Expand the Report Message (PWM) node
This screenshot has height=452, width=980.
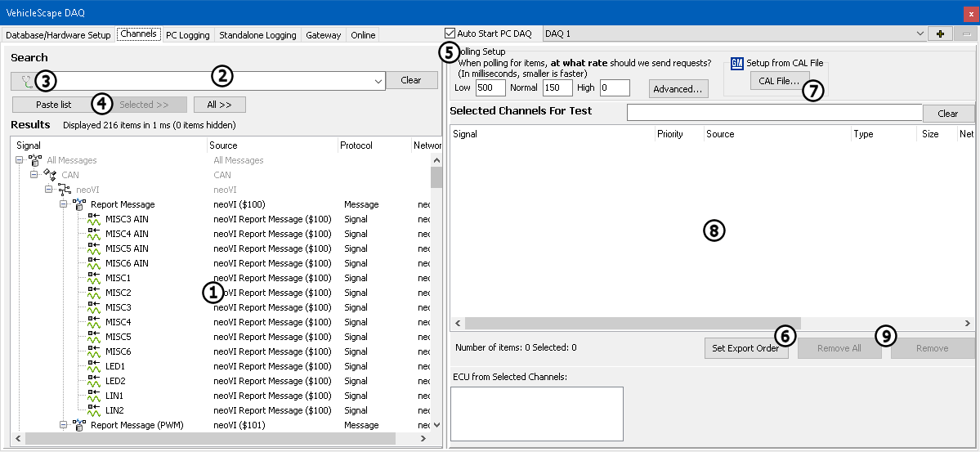[x=64, y=425]
